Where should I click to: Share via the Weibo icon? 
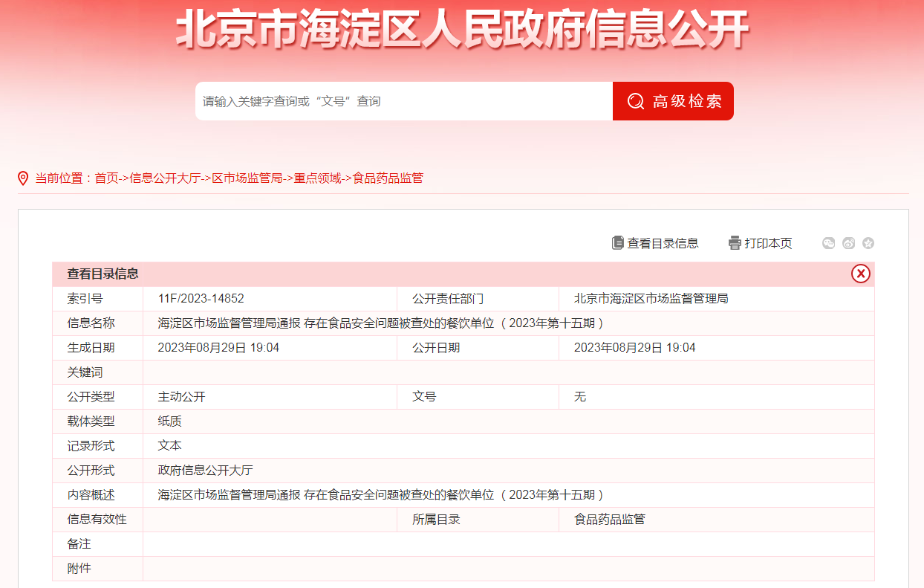(x=849, y=243)
